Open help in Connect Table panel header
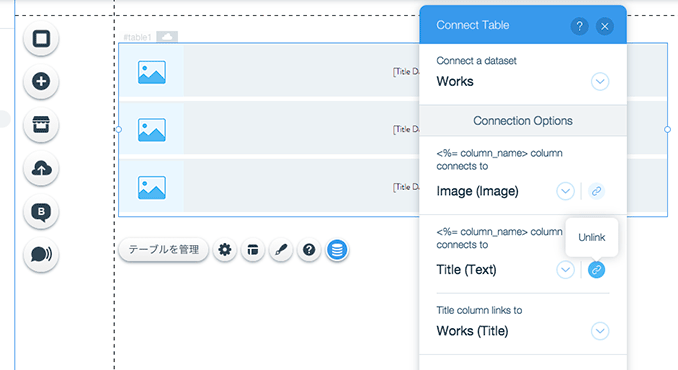 tap(579, 26)
